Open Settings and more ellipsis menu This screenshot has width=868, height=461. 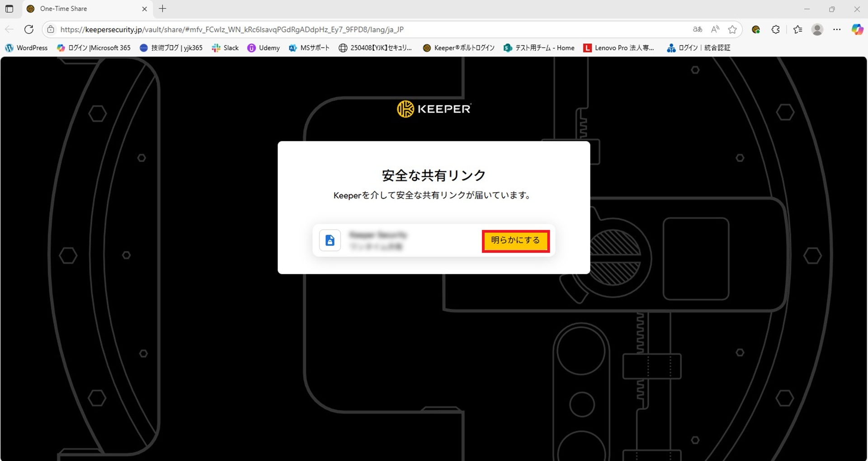point(837,29)
